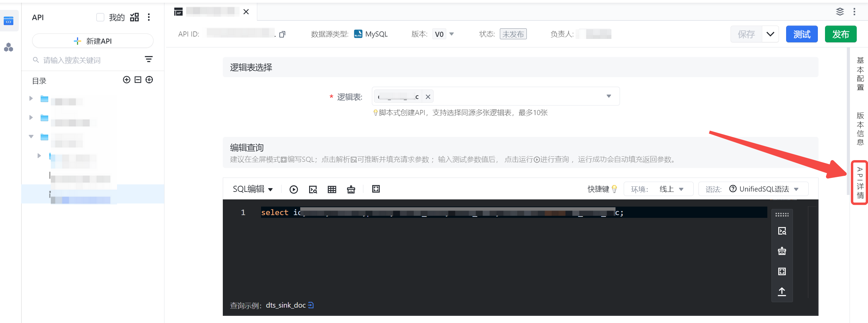Open the API development sidebar icon

(9, 21)
